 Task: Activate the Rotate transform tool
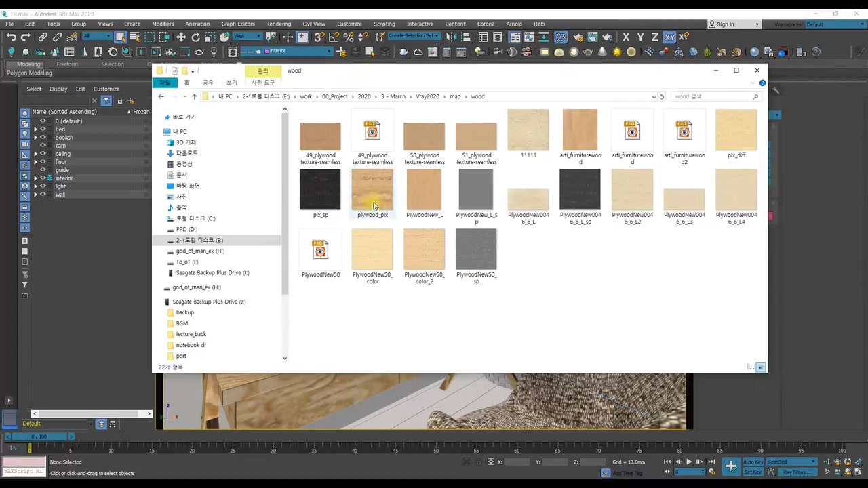click(x=196, y=37)
